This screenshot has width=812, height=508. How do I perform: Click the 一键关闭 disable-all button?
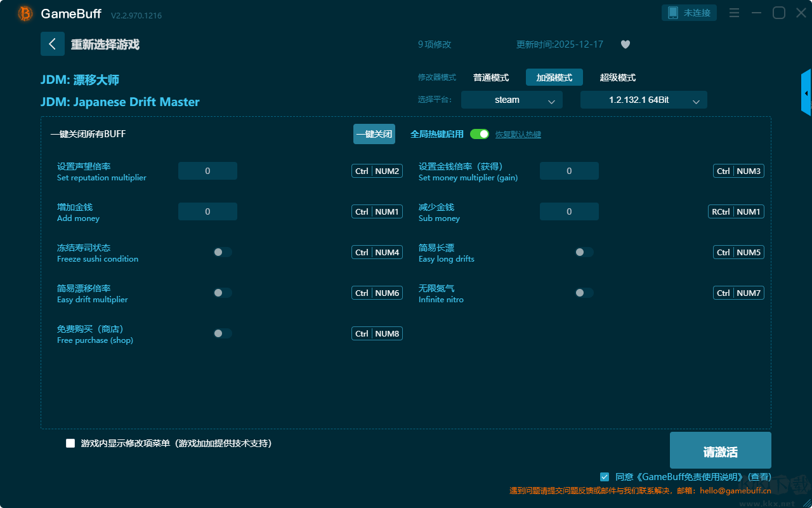374,134
